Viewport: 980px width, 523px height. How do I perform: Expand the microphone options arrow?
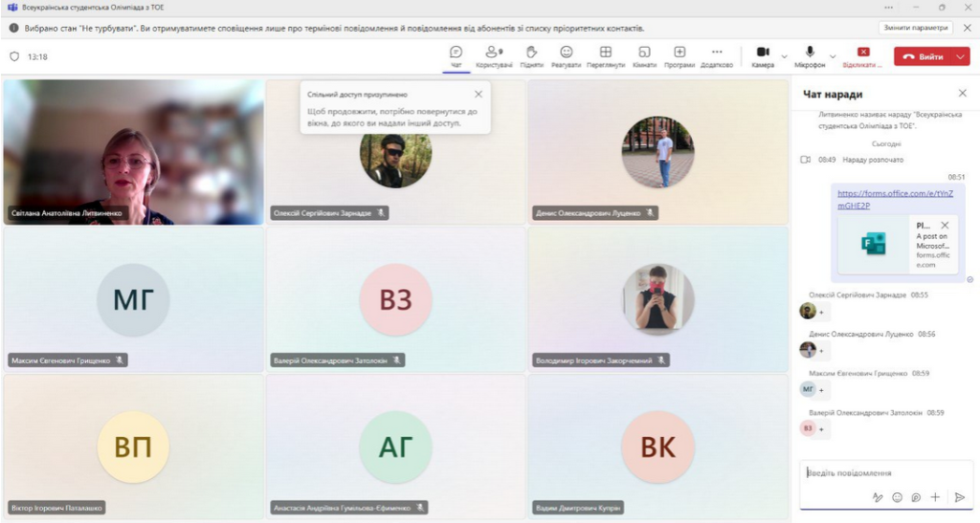coord(833,56)
